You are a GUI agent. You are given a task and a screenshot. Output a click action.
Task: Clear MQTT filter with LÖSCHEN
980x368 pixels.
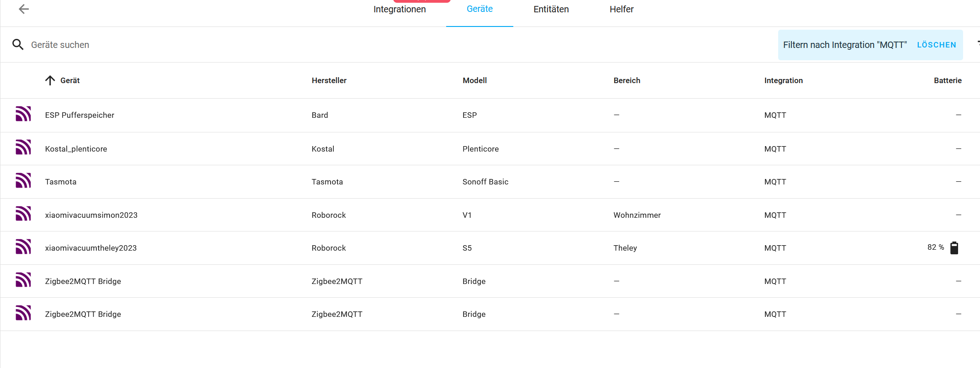(936, 45)
